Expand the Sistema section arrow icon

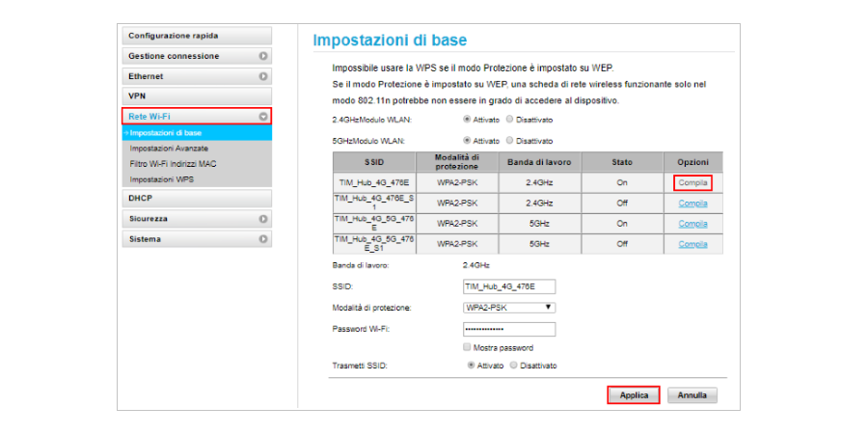pos(263,239)
